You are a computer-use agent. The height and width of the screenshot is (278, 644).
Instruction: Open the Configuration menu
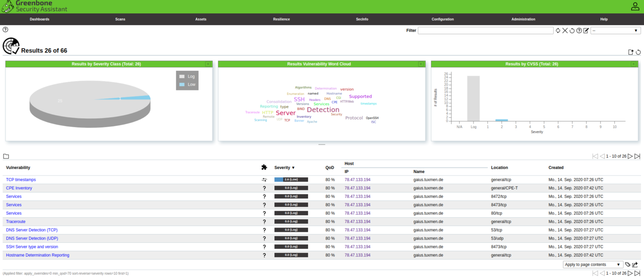point(442,19)
